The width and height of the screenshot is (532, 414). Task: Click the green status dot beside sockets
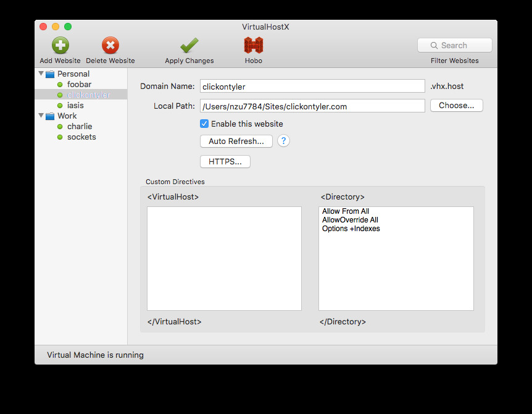coord(60,137)
